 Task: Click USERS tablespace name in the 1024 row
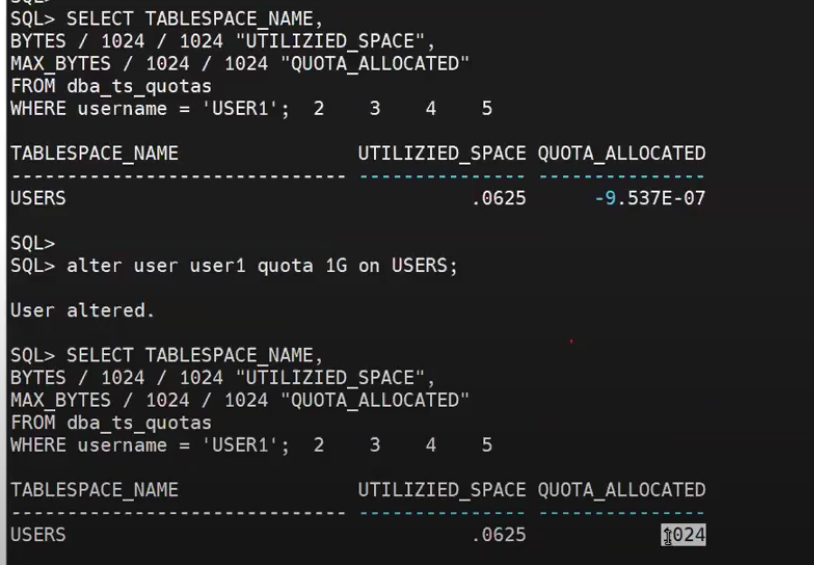[38, 535]
